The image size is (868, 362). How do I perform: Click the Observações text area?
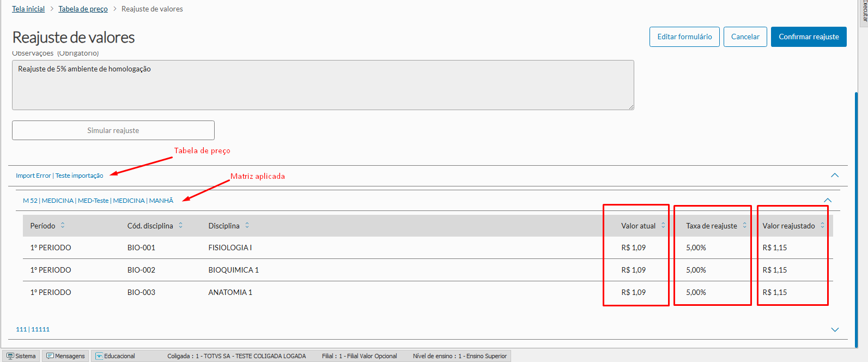pyautogui.click(x=323, y=85)
